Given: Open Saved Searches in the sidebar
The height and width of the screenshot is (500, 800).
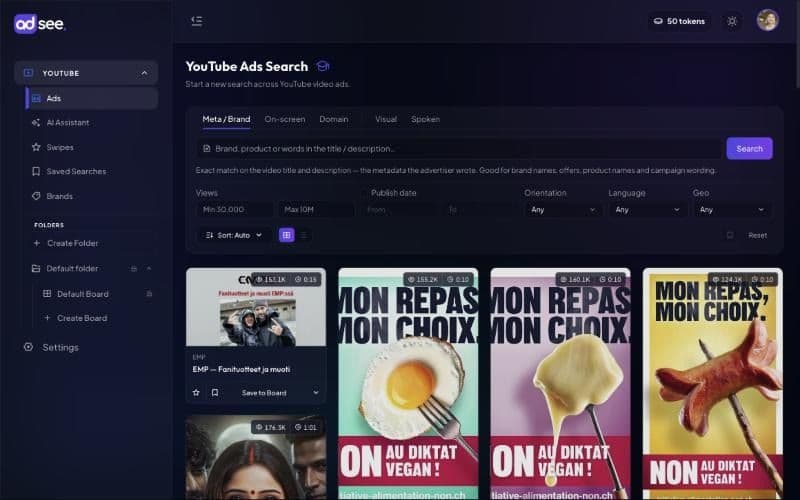Looking at the screenshot, I should click(x=76, y=171).
